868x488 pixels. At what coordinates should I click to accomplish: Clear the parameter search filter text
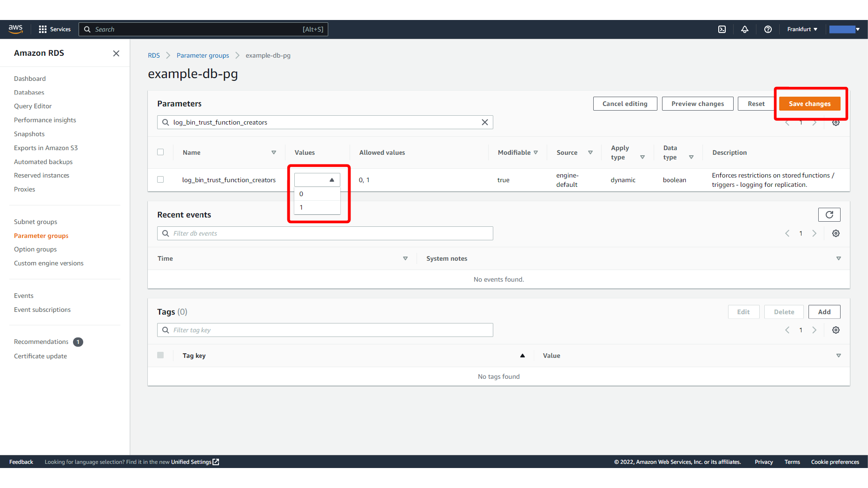485,122
